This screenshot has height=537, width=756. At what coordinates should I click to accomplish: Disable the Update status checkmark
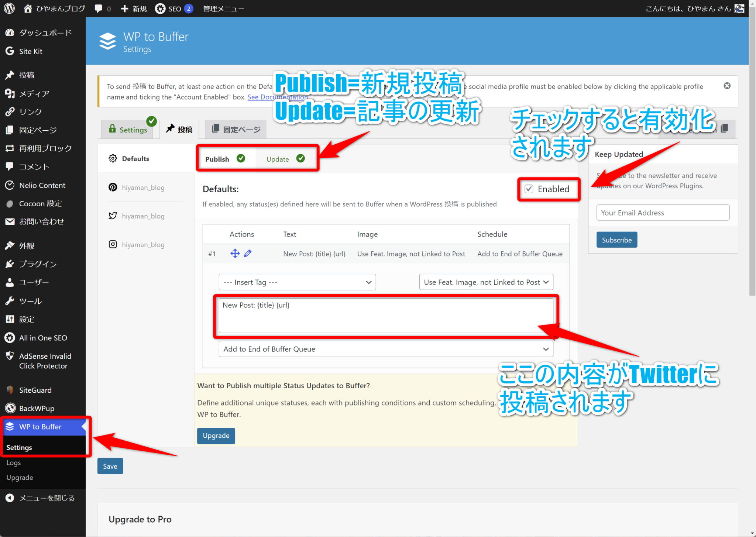301,158
